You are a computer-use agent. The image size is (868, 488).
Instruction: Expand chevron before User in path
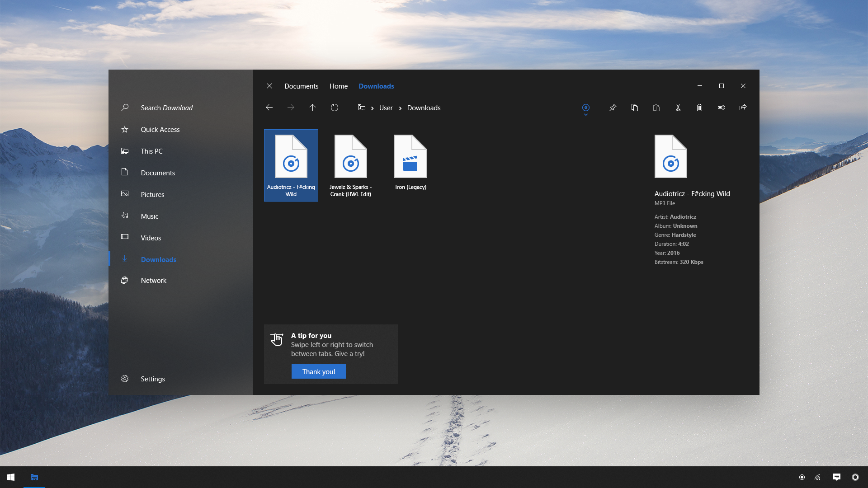pos(373,108)
